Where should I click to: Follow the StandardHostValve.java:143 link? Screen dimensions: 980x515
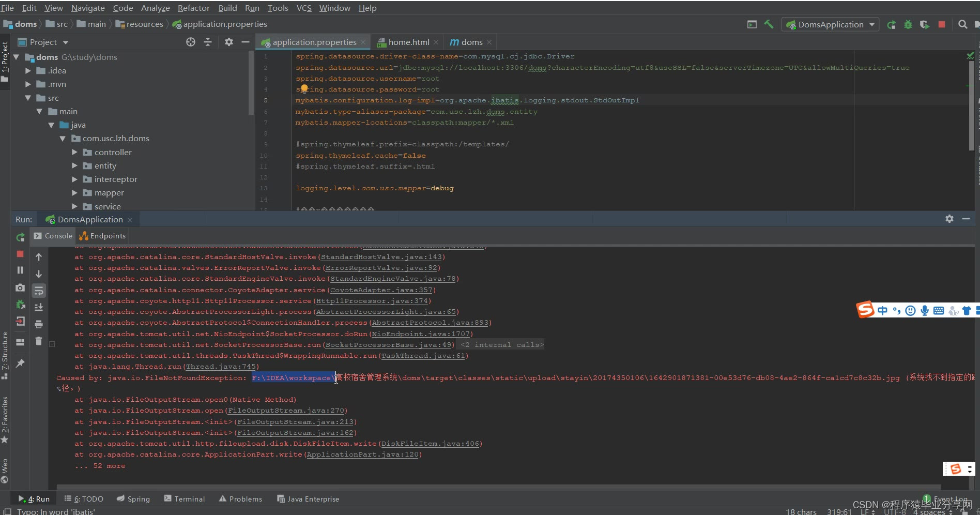tap(381, 257)
